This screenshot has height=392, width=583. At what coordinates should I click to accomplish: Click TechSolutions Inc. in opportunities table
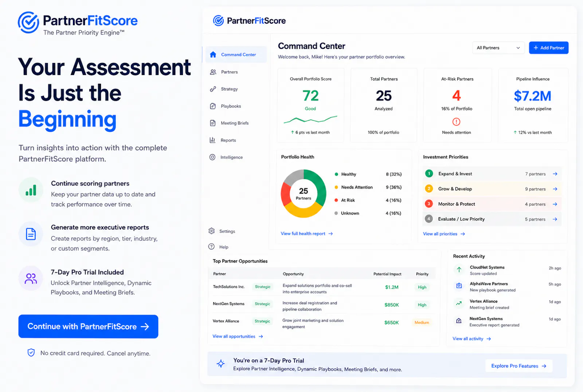tap(228, 287)
